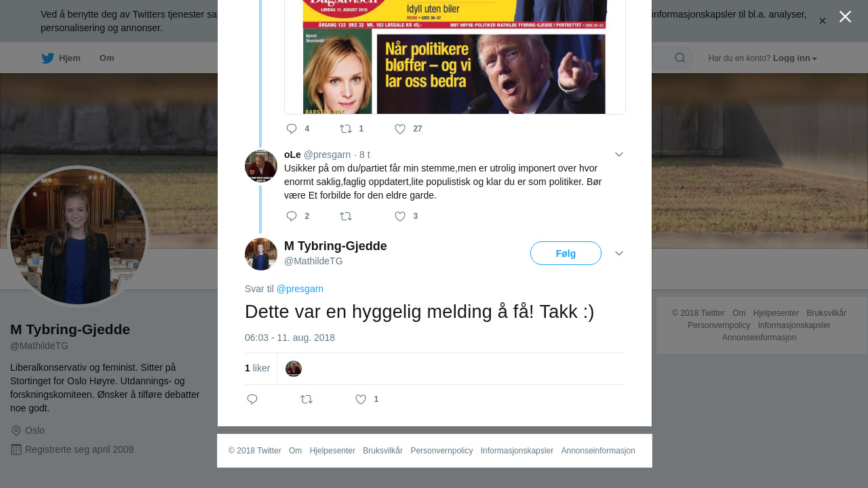The image size is (868, 488).
Task: Open the Om menu item
Action: coord(106,58)
